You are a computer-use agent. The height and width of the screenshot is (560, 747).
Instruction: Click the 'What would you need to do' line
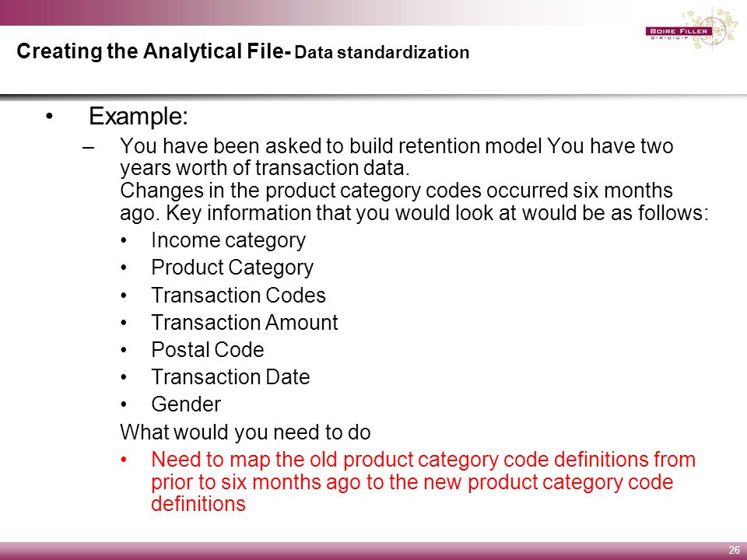point(245,432)
